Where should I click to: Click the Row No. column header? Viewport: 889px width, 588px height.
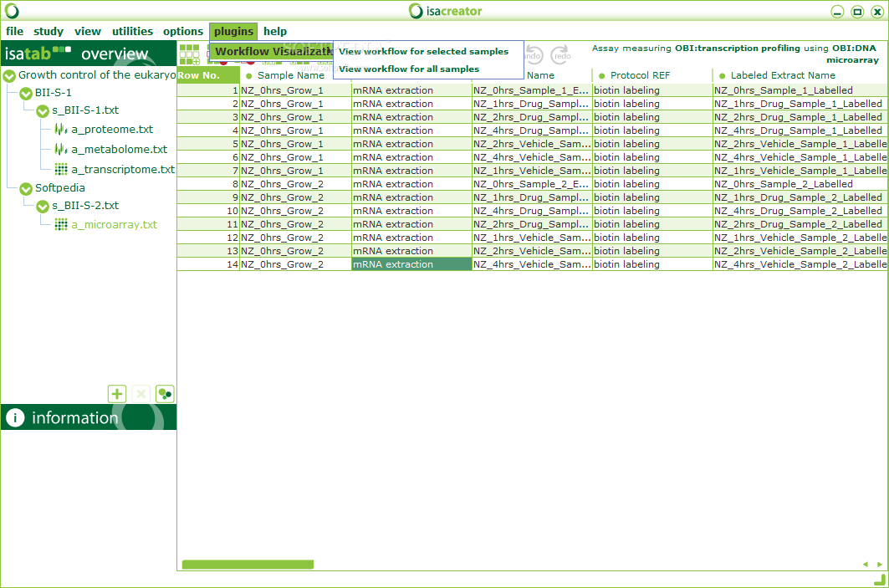208,75
